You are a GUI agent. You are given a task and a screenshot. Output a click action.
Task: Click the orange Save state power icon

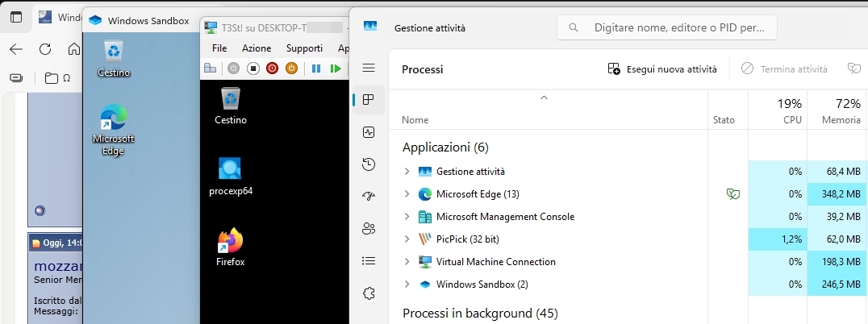tap(291, 69)
